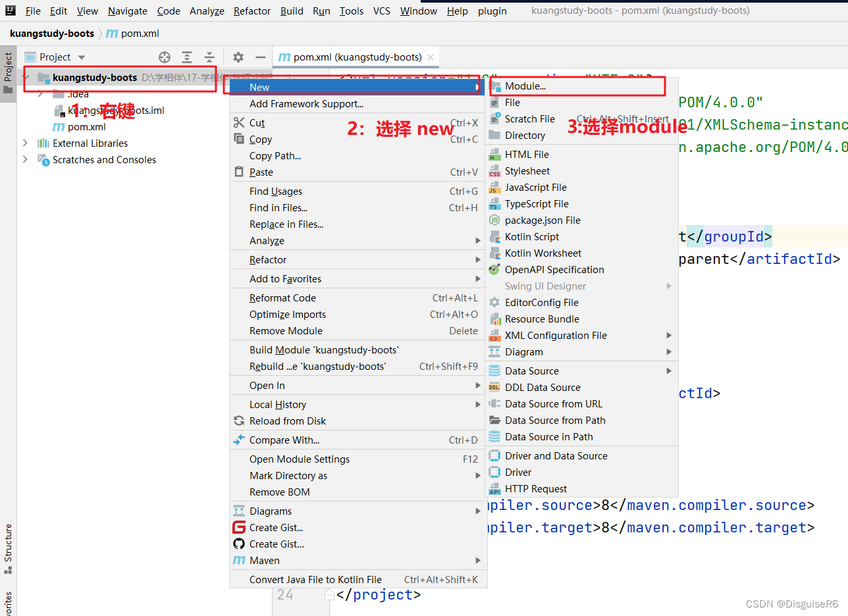Expand XML Configuration File submenu
Image resolution: width=848 pixels, height=616 pixels.
[669, 336]
